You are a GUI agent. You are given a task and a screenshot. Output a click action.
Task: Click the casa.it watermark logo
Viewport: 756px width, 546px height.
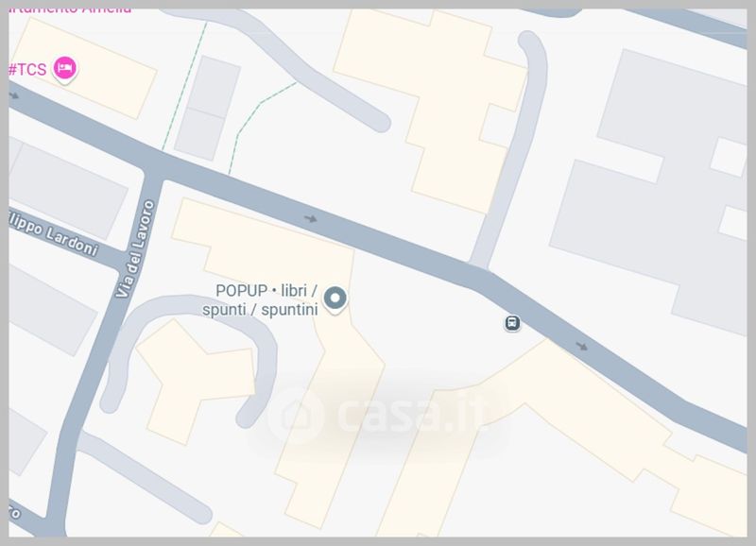pos(376,415)
